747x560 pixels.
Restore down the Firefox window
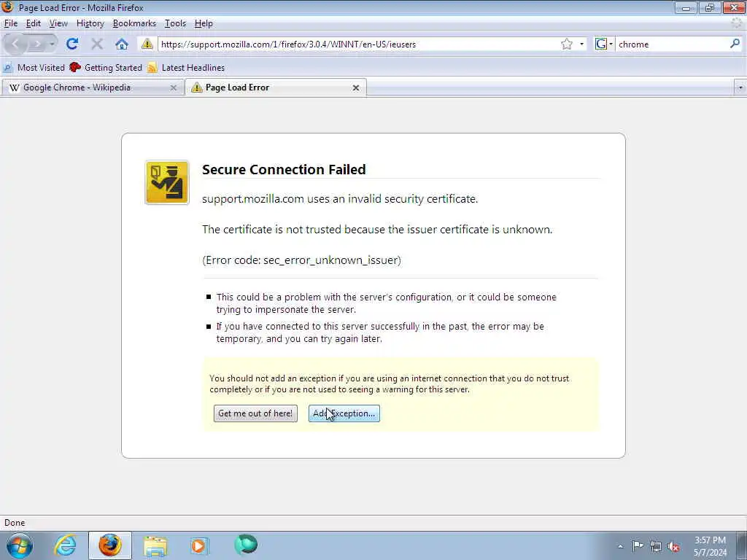[710, 7]
